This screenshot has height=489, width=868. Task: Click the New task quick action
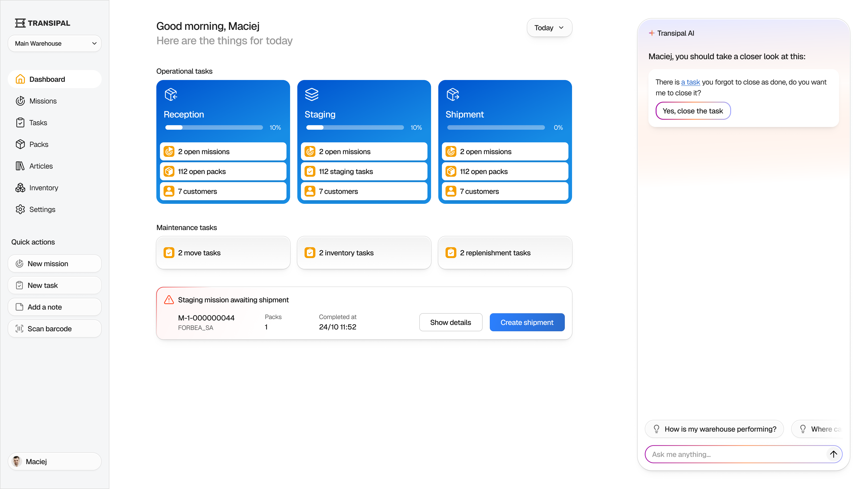55,285
